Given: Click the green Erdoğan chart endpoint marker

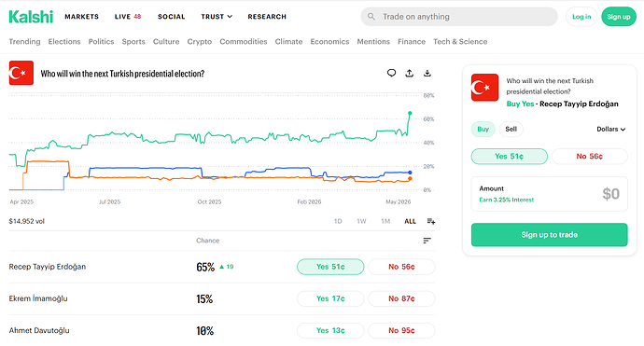Looking at the screenshot, I should point(410,113).
